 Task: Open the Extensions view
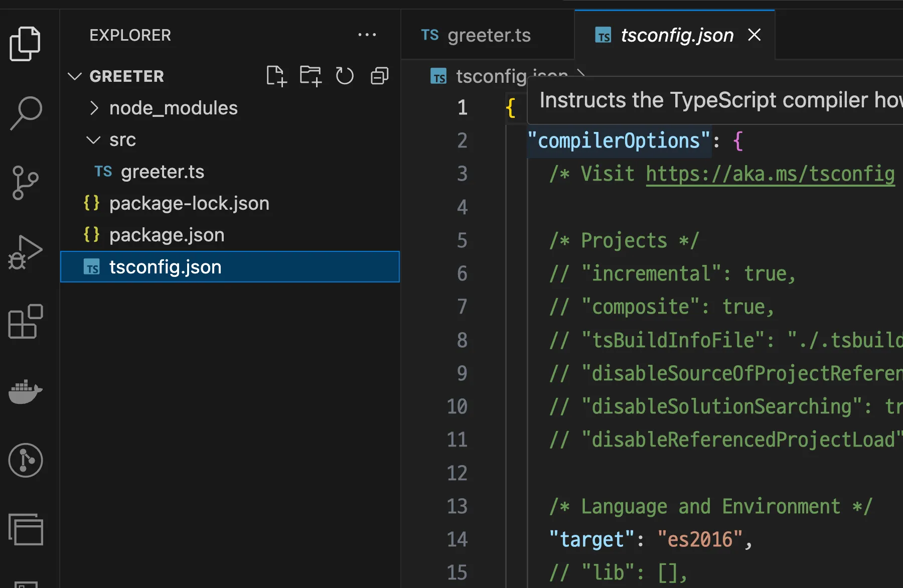25,322
